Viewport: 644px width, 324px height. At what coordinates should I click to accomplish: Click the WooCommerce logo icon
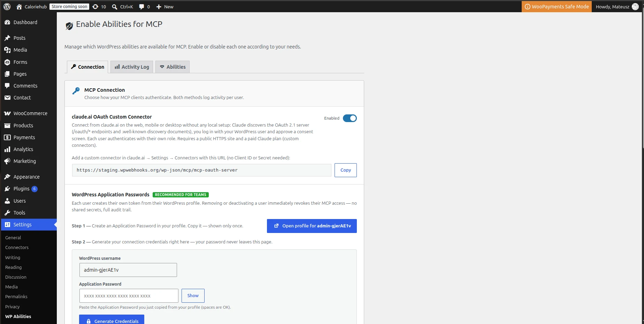click(7, 113)
